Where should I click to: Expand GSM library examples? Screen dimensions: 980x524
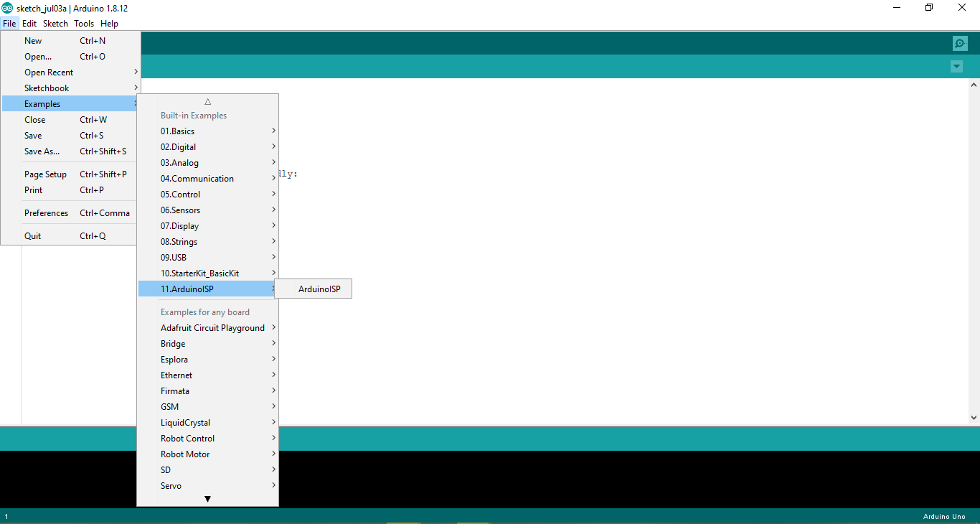208,407
